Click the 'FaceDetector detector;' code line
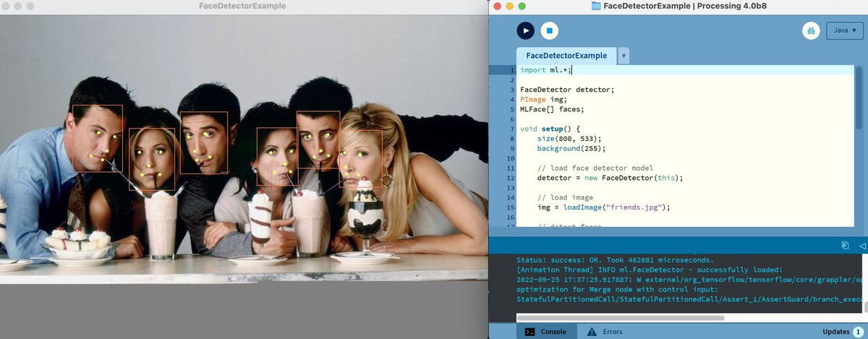This screenshot has height=339, width=868. 567,90
